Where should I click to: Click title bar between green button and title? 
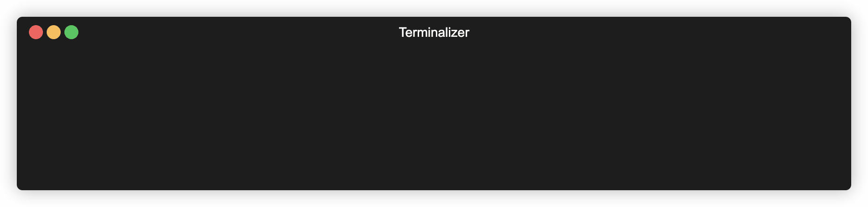point(238,32)
